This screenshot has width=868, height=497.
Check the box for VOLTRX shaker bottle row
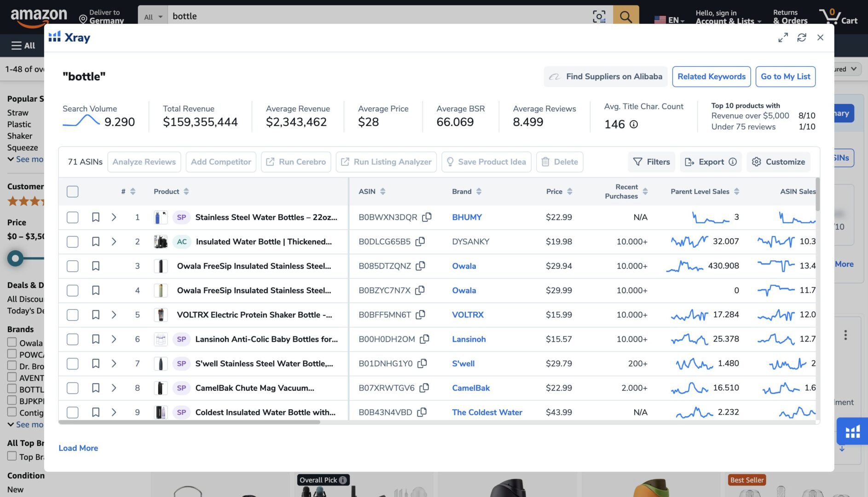73,315
